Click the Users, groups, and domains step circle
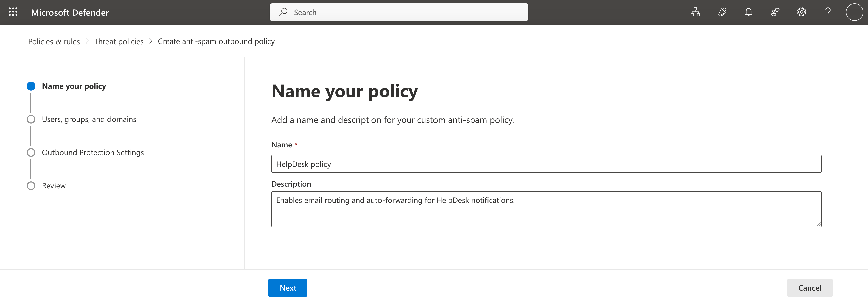The image size is (868, 303). tap(31, 119)
